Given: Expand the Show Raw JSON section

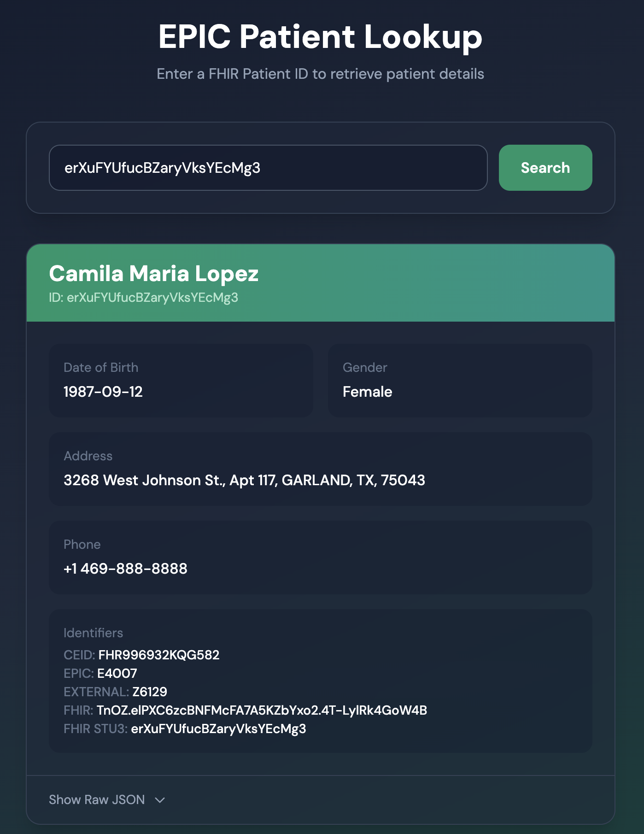Looking at the screenshot, I should point(97,799).
